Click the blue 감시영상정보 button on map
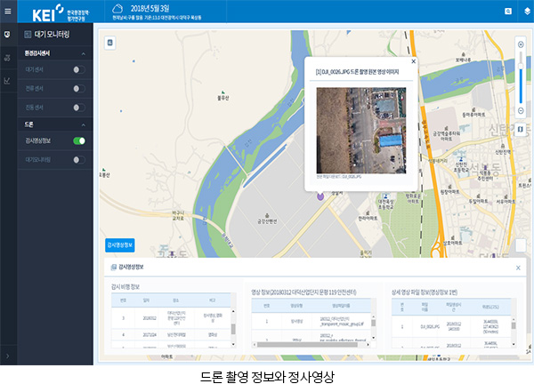 [x=120, y=244]
